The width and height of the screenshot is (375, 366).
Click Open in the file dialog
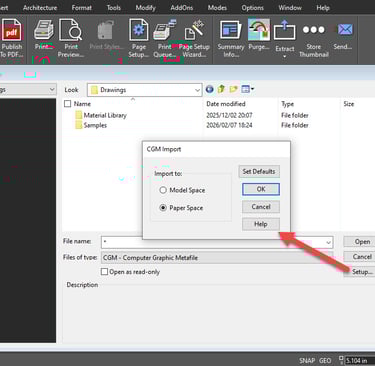coord(360,242)
